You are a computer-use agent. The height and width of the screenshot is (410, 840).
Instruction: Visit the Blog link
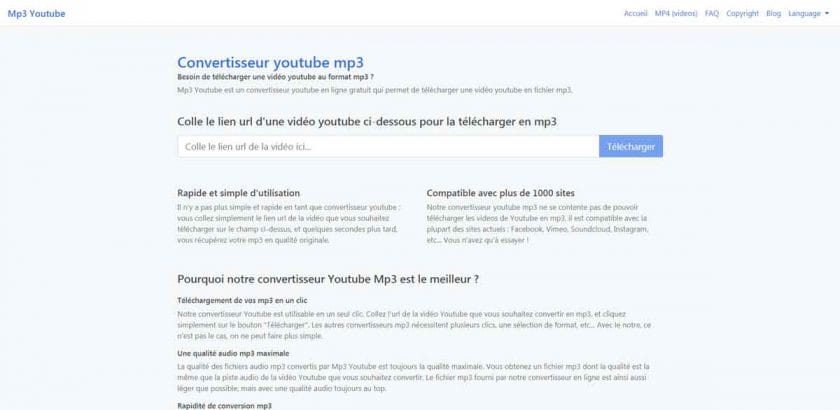(774, 14)
